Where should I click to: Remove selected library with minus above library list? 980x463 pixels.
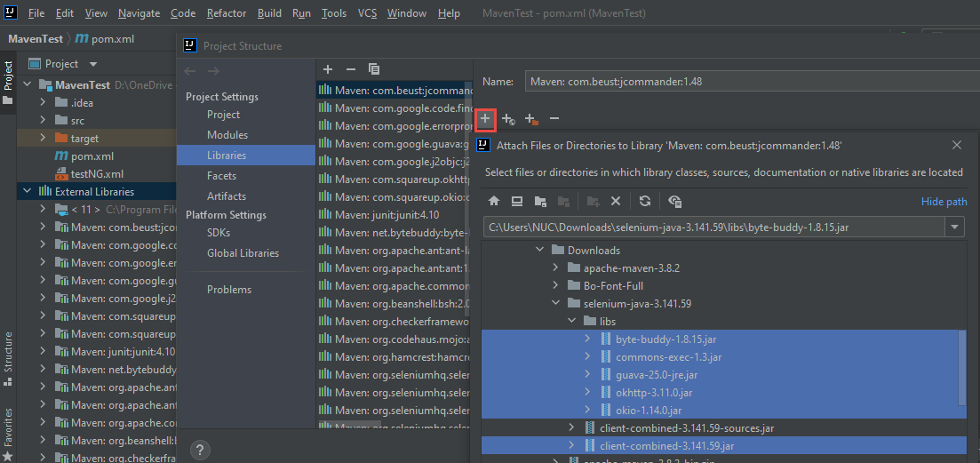[351, 69]
